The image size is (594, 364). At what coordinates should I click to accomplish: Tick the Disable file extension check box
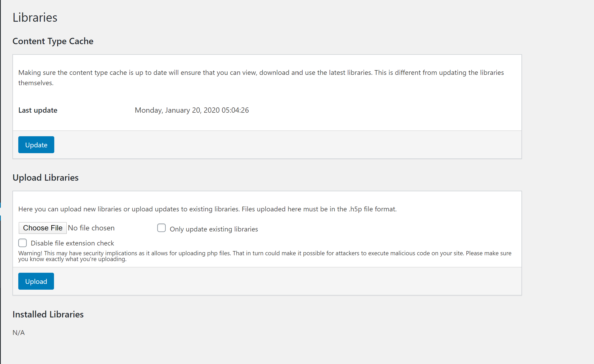pos(22,243)
